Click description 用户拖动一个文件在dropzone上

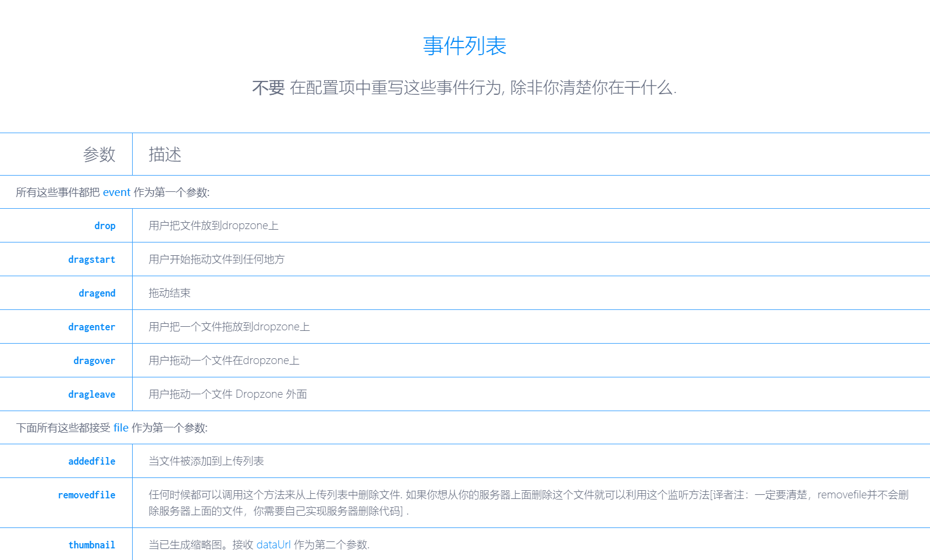[224, 361]
